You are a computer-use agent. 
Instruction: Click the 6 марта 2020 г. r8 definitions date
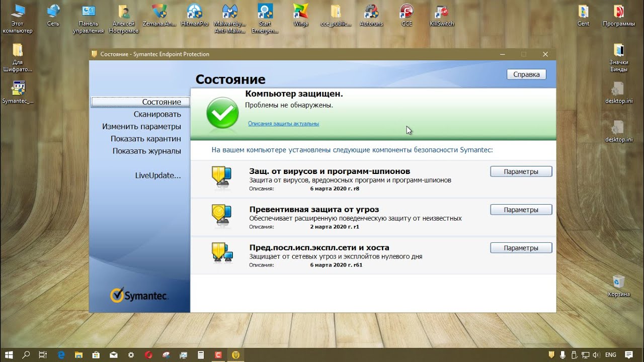coord(335,189)
